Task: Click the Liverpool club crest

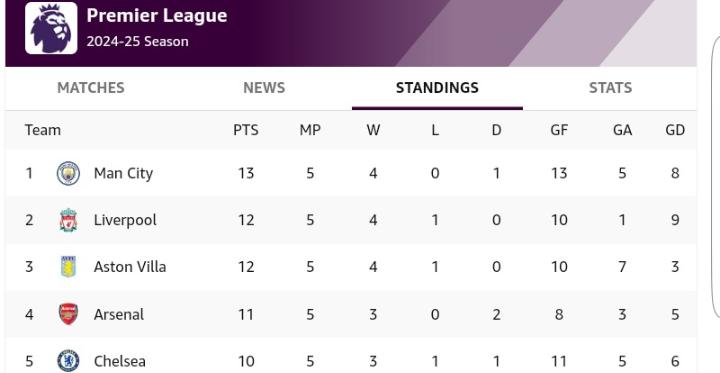Action: 68,220
